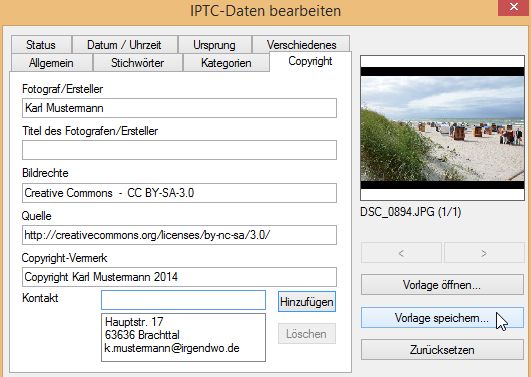This screenshot has height=377, width=531.
Task: Click the next image arrow button
Action: 484,253
